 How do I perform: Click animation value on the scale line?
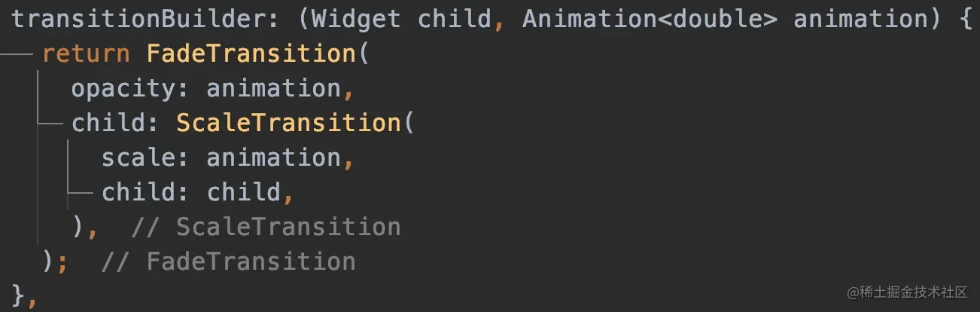coord(273,158)
